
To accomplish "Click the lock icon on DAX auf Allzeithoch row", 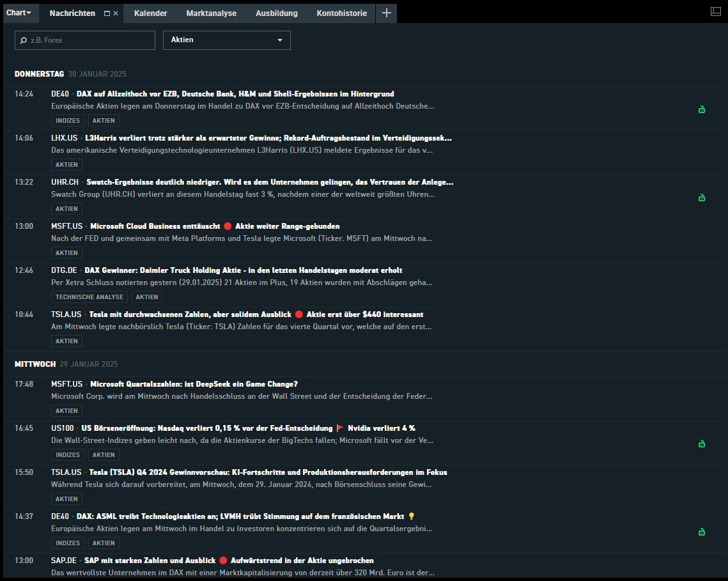I will [702, 109].
